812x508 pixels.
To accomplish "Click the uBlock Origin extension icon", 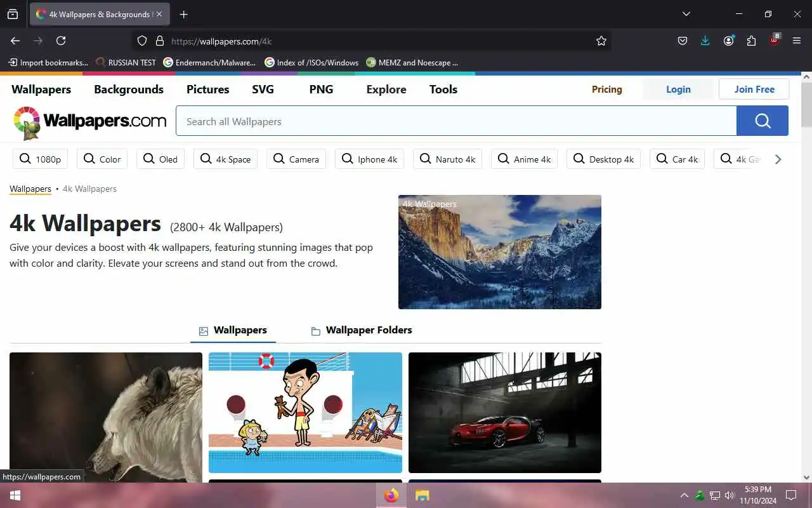I will pyautogui.click(x=774, y=41).
